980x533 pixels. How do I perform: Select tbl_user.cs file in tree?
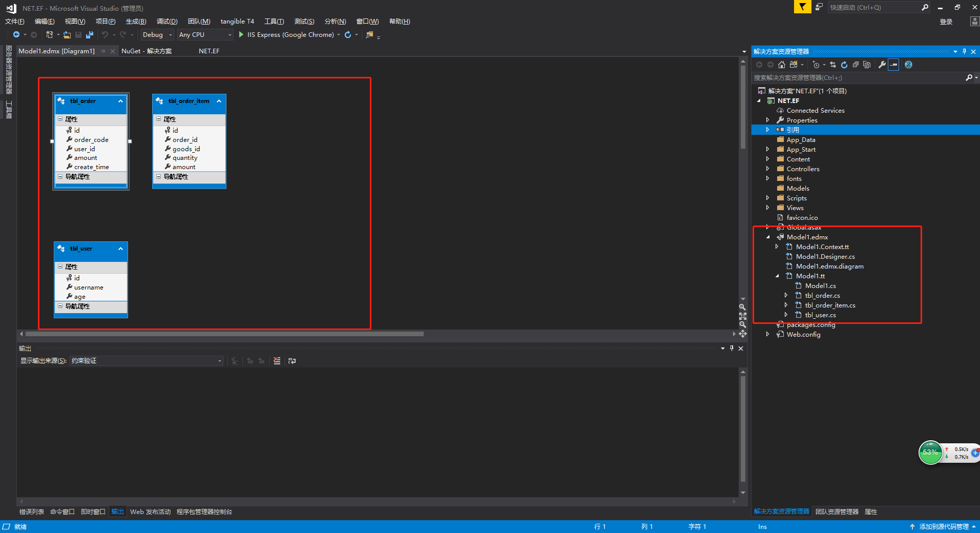pyautogui.click(x=820, y=315)
